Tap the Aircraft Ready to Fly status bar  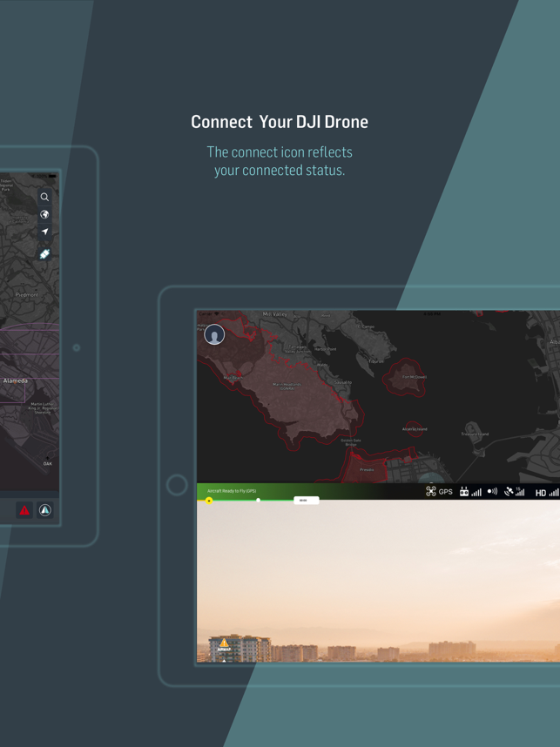point(232,491)
